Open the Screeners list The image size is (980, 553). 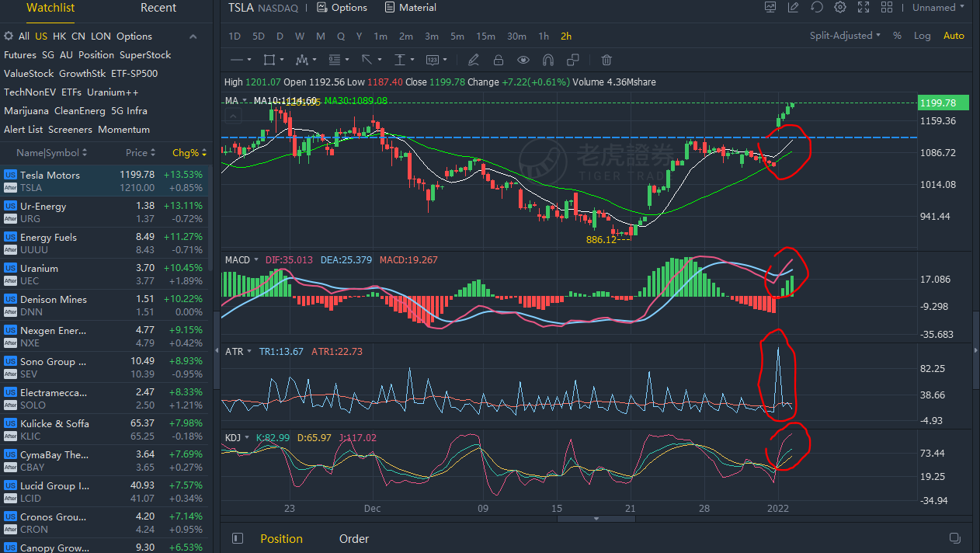(x=70, y=130)
